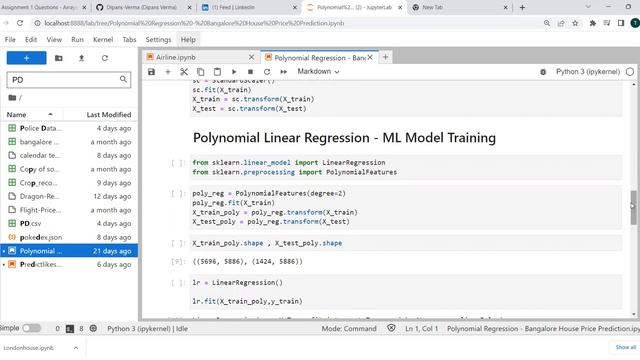Click Show all downloads link
Screen dimensions: 640x360
tap(625, 347)
